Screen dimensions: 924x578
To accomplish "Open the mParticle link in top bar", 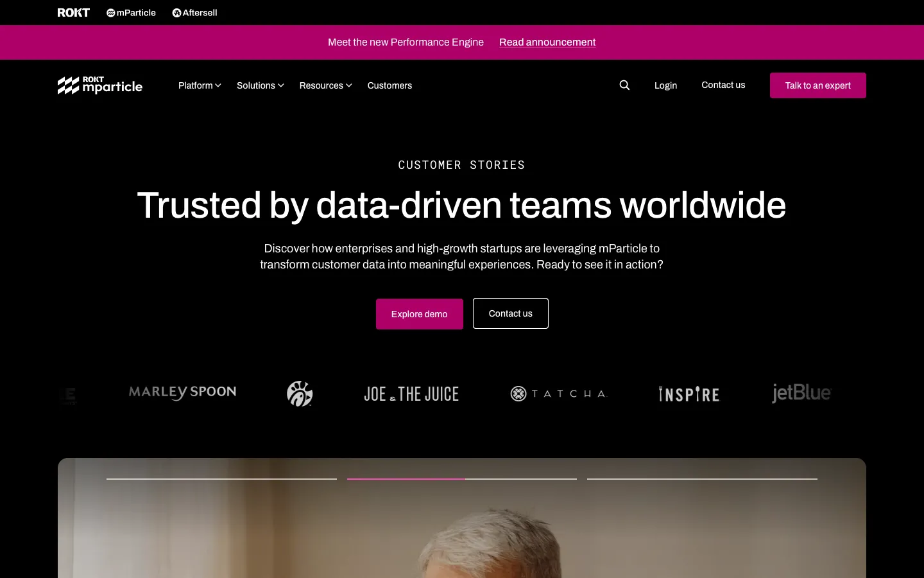I will 131,13.
